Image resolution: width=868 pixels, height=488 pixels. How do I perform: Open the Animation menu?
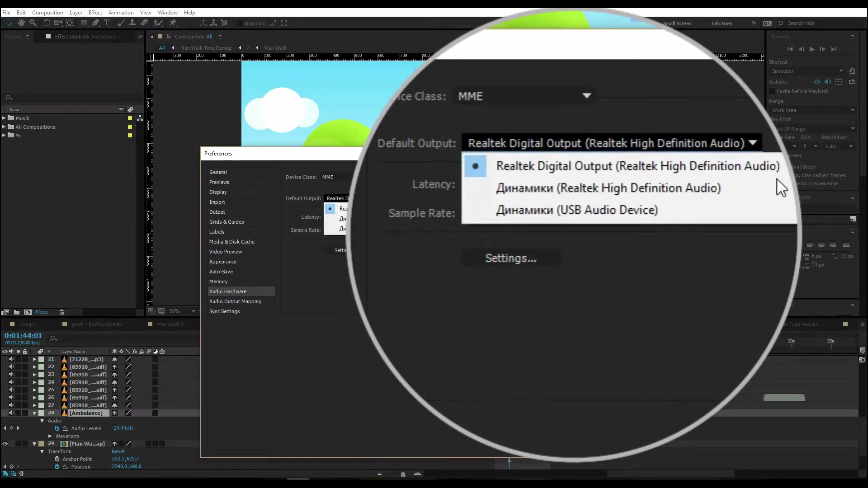pos(121,13)
